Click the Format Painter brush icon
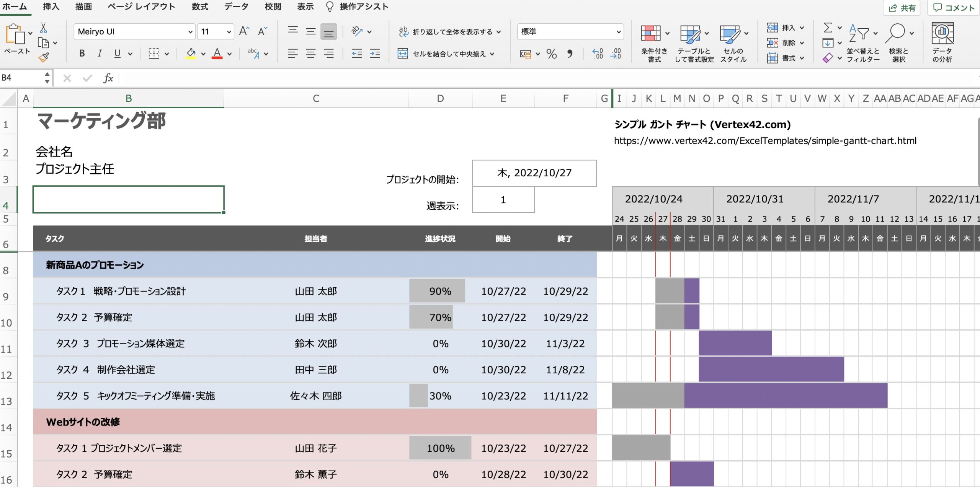The width and height of the screenshot is (980, 487). [44, 57]
